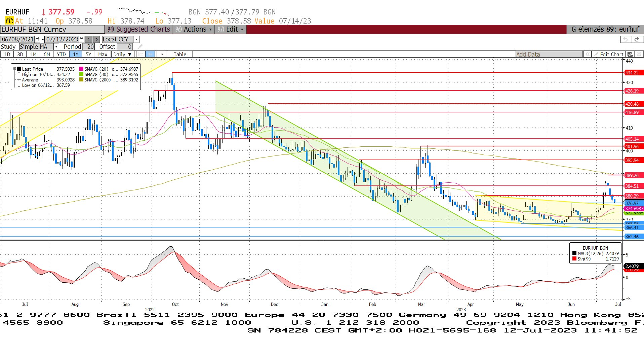Click the pencil icon beside Offset
Viewport: 644px width, 349px height.
pyautogui.click(x=140, y=47)
